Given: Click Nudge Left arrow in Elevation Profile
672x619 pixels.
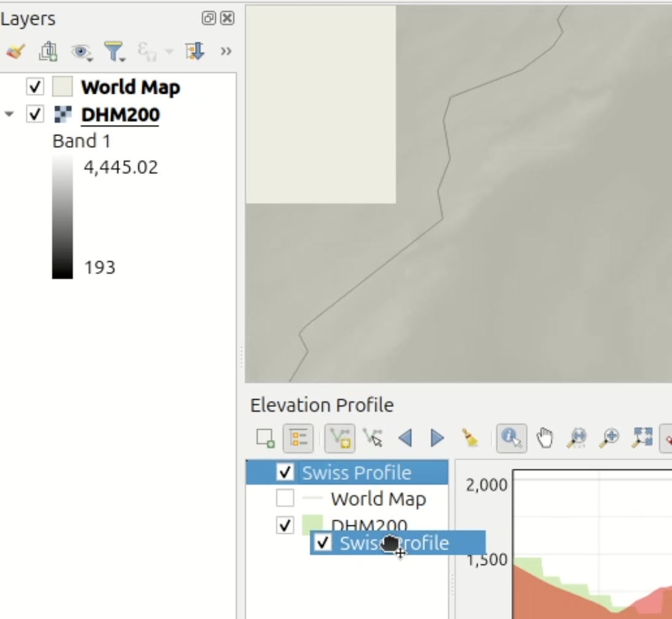Looking at the screenshot, I should pyautogui.click(x=405, y=438).
